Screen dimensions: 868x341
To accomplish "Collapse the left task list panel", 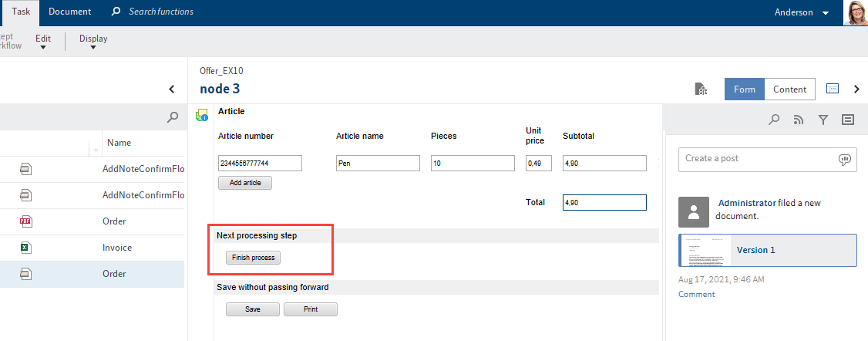I will (172, 89).
